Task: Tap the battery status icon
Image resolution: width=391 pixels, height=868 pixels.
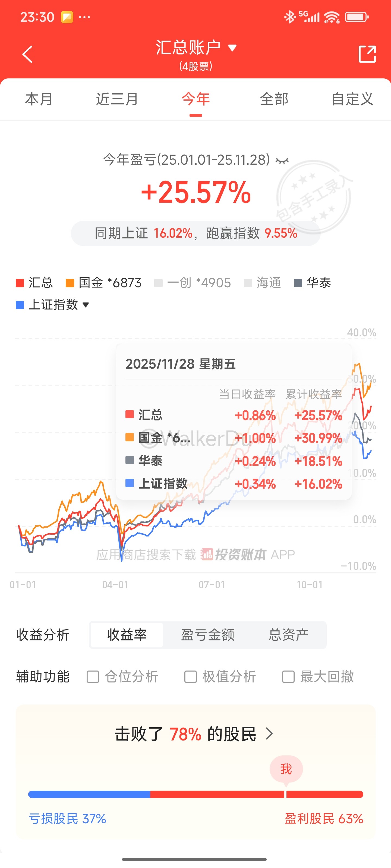Action: pyautogui.click(x=357, y=17)
